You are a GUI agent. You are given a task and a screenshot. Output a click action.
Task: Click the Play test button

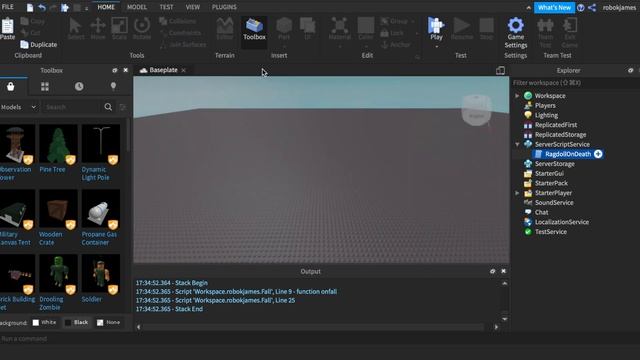(x=436, y=29)
